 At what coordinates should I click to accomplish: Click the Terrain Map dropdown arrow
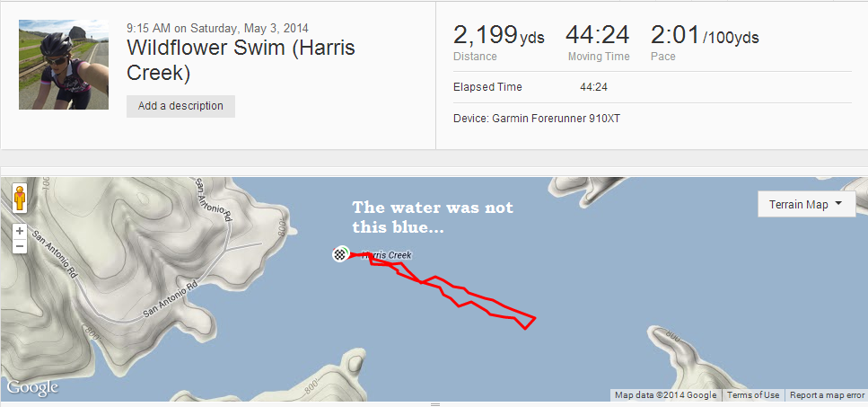coord(838,205)
